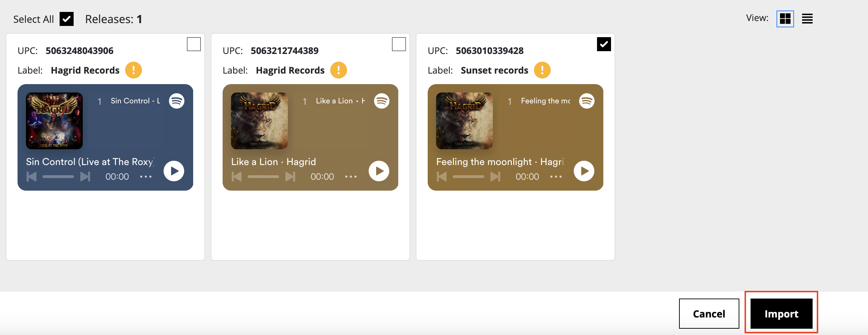Image resolution: width=868 pixels, height=335 pixels.
Task: Open more options on Feeling the moonlight player
Action: click(x=556, y=177)
